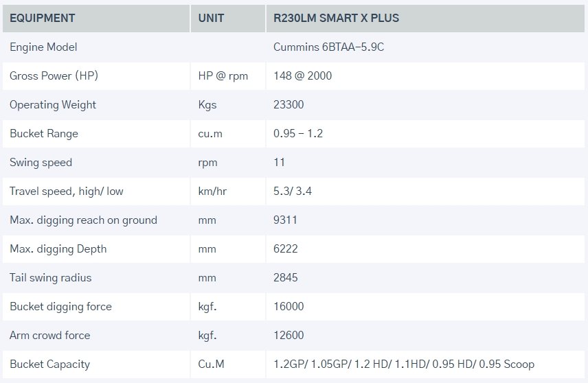
Task: Click the EQUIPMENT column header
Action: (43, 18)
